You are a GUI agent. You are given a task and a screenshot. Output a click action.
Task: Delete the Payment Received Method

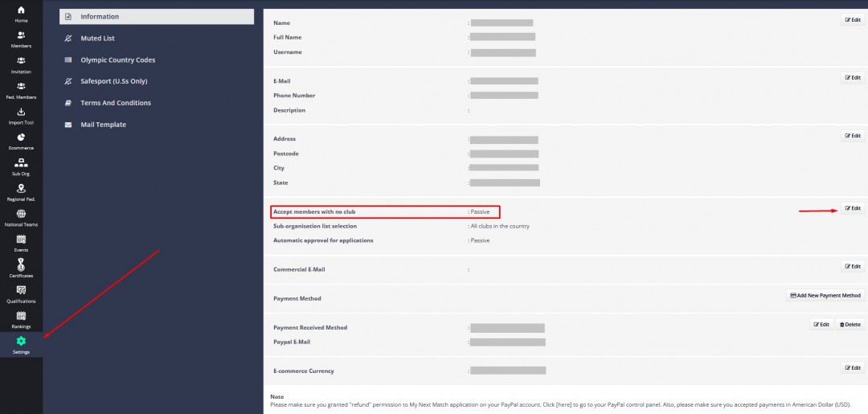pos(850,324)
